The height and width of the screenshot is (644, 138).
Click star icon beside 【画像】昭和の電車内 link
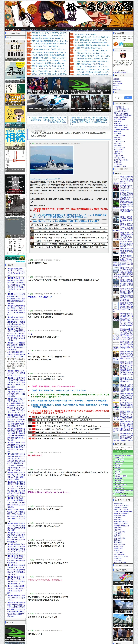tap(29, 387)
